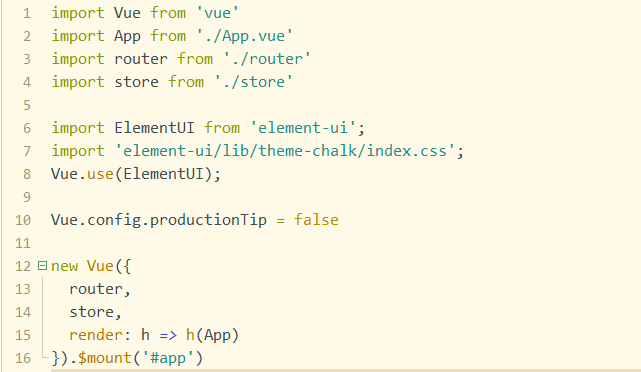Collapse the new Vue code block fold marker

[x=42, y=266]
